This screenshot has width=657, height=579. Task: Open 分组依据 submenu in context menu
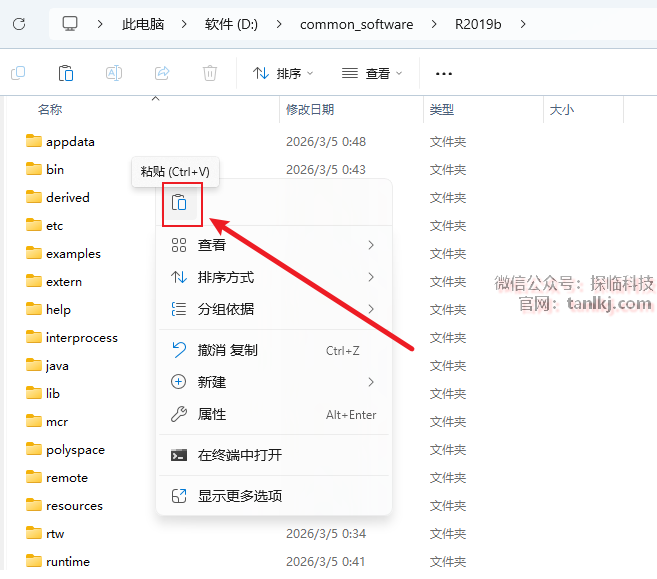(274, 309)
